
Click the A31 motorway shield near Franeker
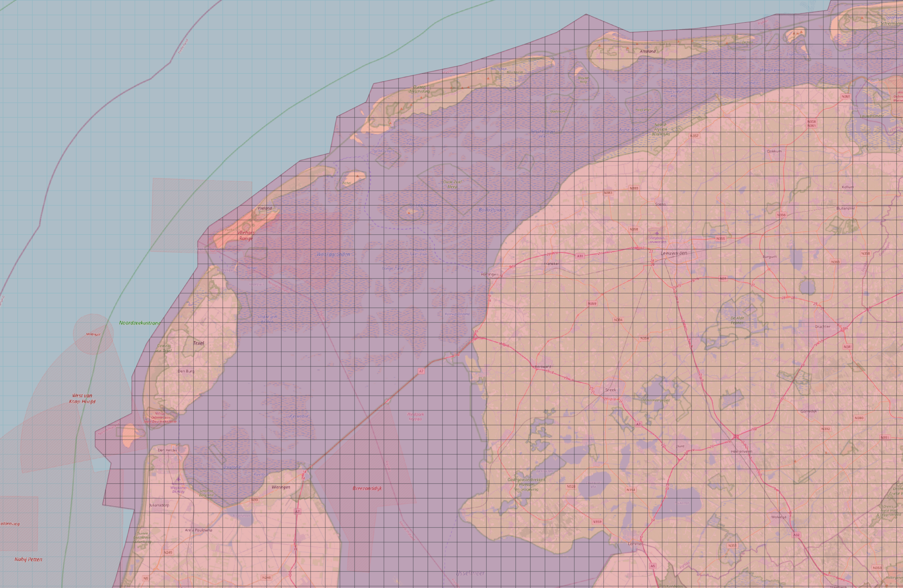click(580, 256)
